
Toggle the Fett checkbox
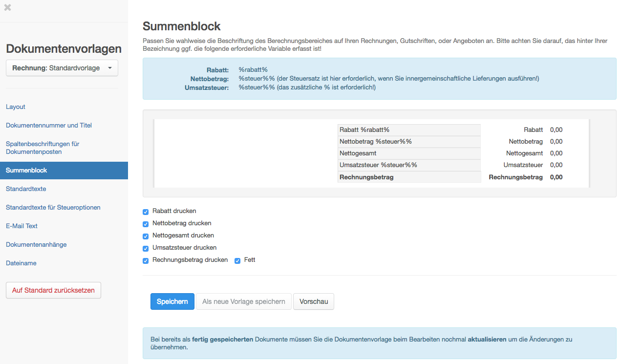[237, 261]
